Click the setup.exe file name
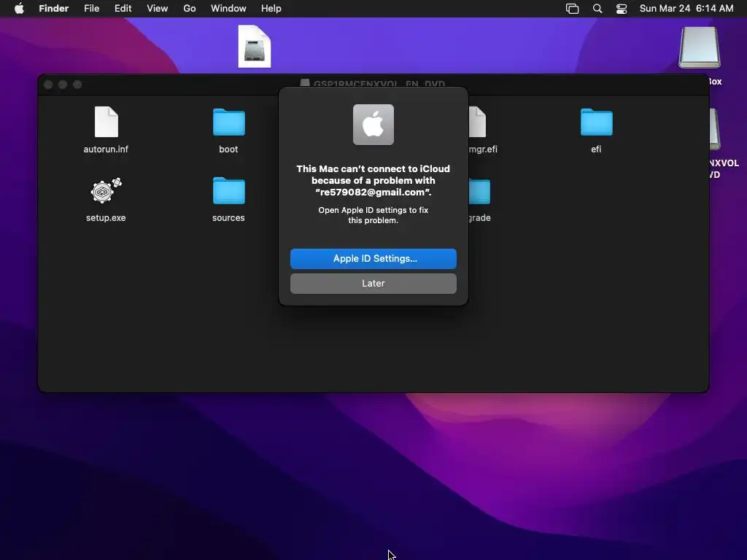The height and width of the screenshot is (560, 747). 106,217
